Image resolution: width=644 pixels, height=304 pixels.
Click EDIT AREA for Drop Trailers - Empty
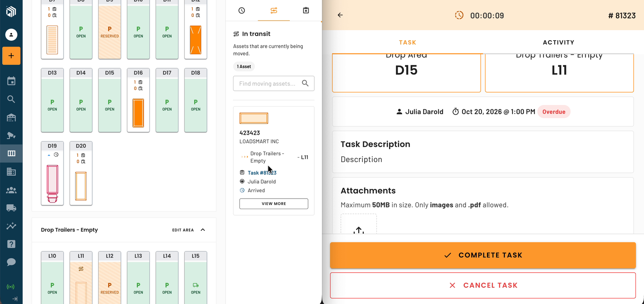click(183, 230)
